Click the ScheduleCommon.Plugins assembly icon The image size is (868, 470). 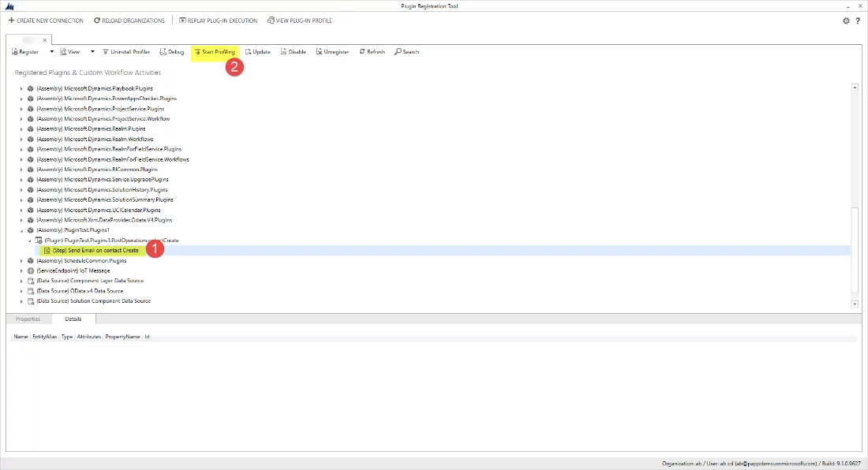click(x=31, y=261)
